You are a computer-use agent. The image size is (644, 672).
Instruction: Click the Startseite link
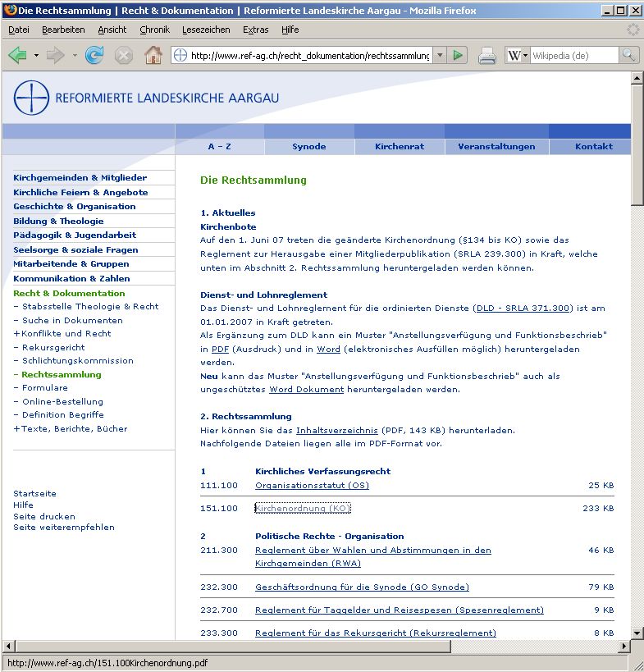point(34,493)
